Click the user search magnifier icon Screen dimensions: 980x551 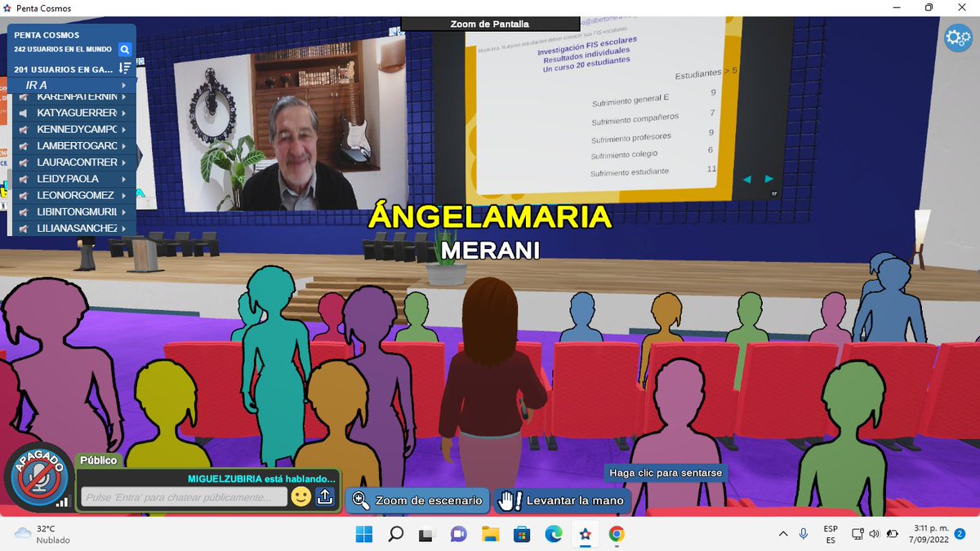[x=125, y=50]
